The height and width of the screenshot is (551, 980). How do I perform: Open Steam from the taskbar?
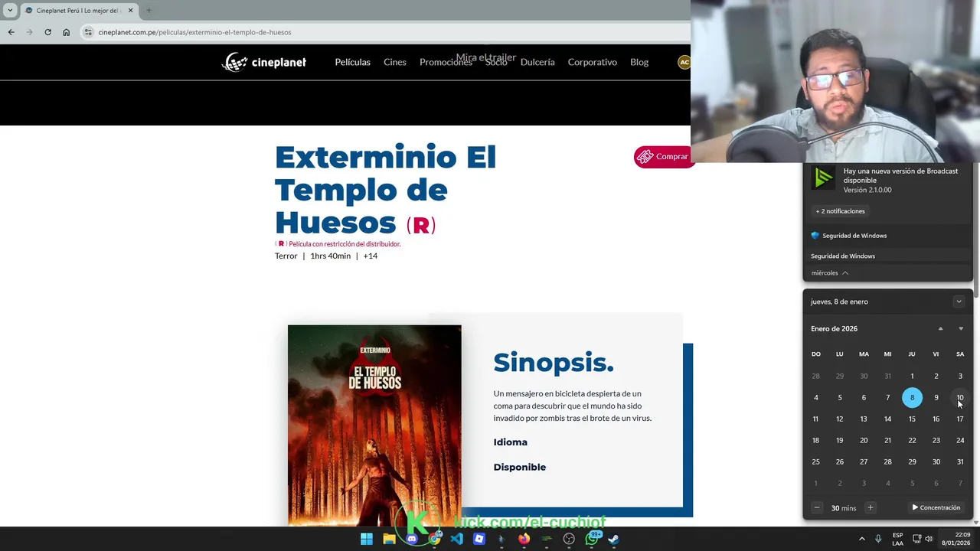click(x=613, y=539)
